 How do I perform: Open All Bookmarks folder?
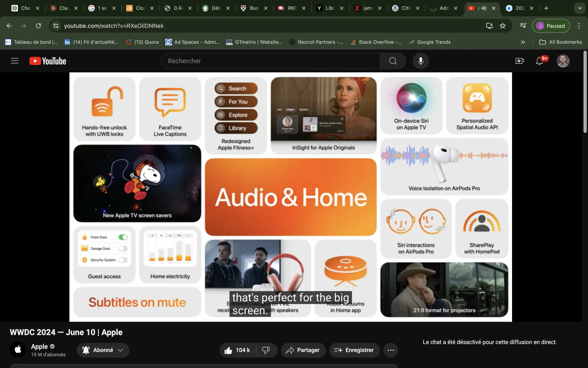pyautogui.click(x=560, y=42)
